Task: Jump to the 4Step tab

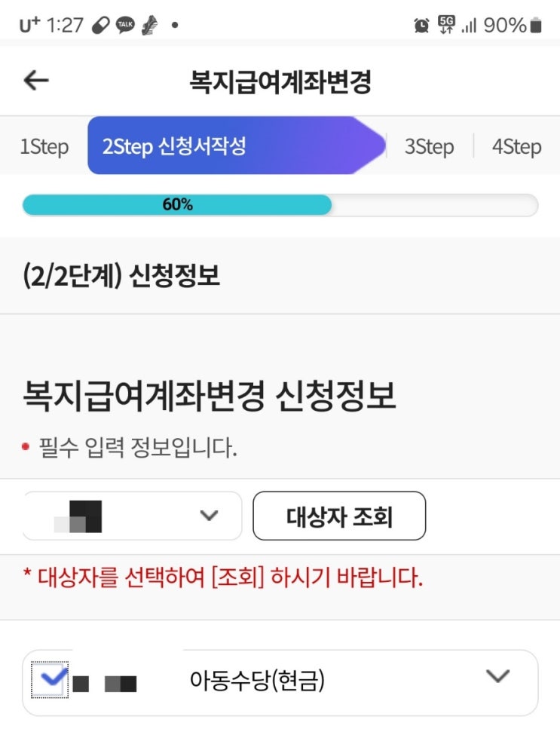Action: coord(516,146)
